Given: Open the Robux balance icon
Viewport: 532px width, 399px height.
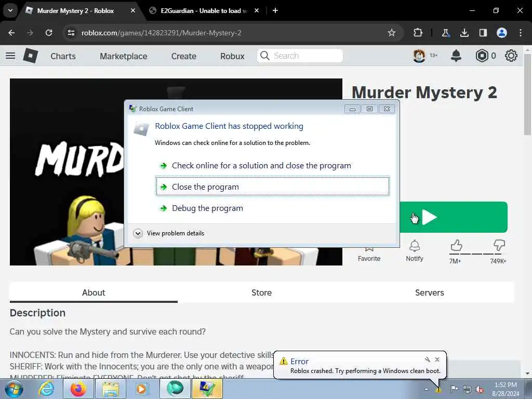Looking at the screenshot, I should (482, 56).
